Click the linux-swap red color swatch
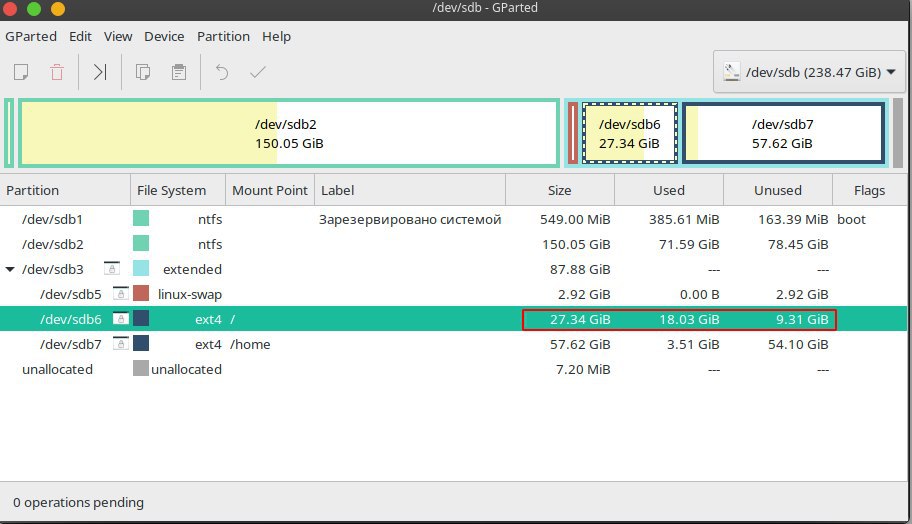Image resolution: width=912 pixels, height=524 pixels. 141,293
